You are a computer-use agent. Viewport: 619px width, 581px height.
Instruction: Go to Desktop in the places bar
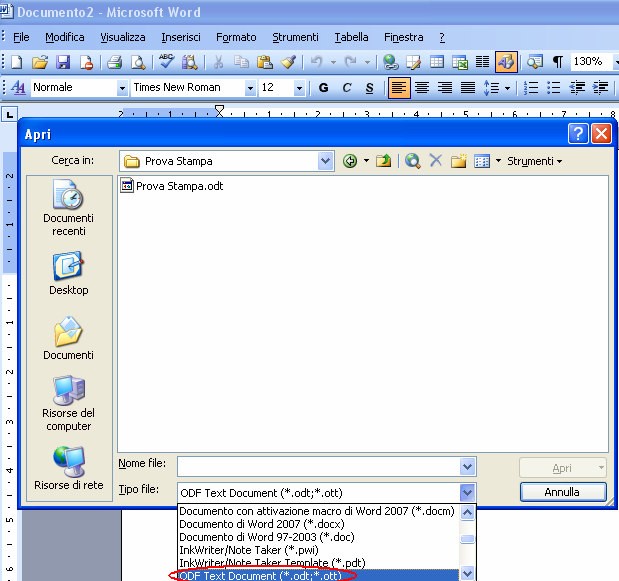68,273
